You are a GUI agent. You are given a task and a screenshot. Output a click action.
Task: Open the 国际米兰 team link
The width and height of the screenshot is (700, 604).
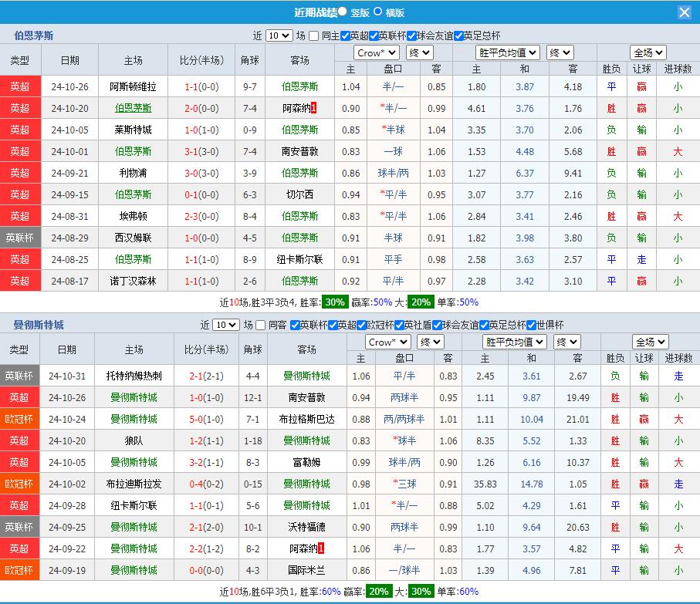coord(306,570)
